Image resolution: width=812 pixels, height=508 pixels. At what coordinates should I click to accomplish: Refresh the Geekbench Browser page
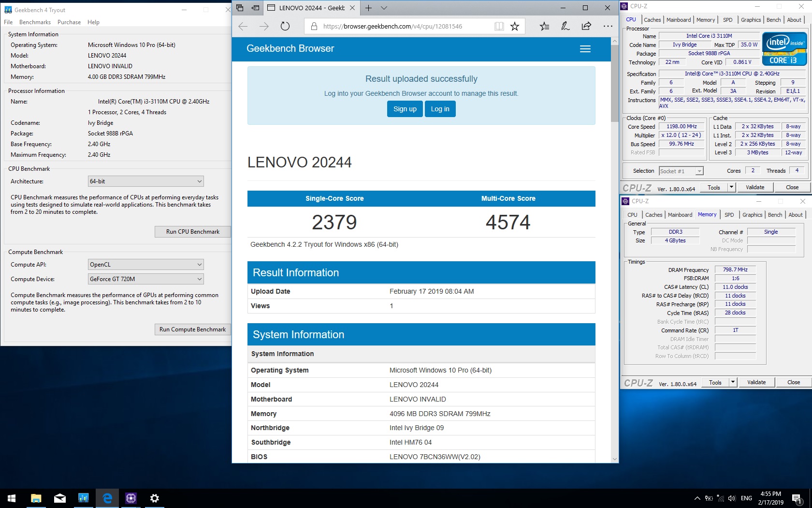(285, 26)
